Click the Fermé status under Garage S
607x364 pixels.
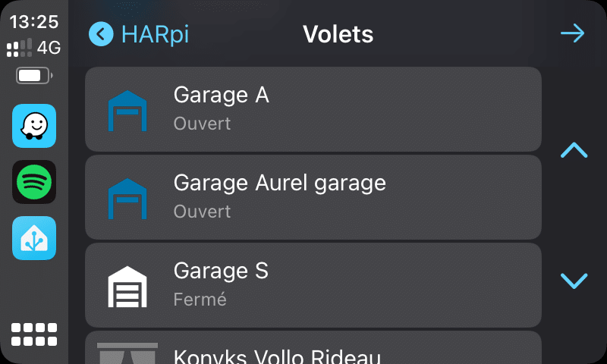[200, 299]
